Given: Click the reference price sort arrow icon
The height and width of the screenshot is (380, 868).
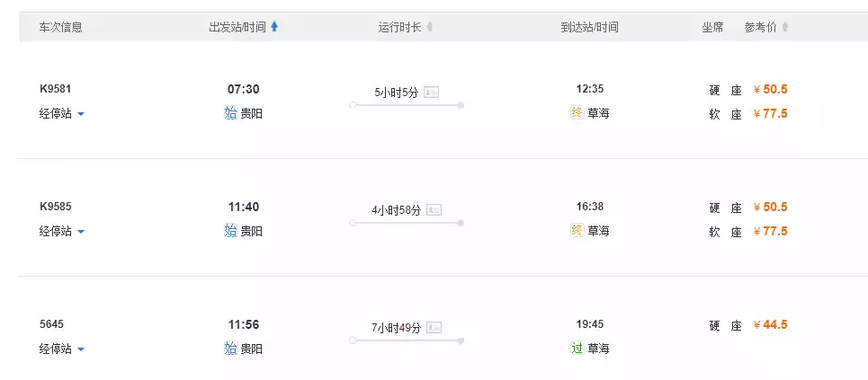Looking at the screenshot, I should click(785, 27).
